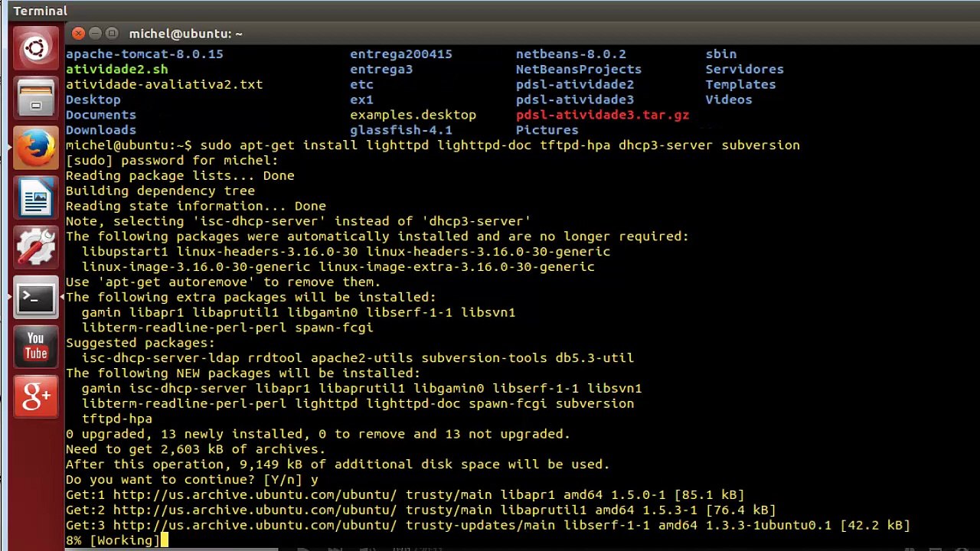
Task: Click the 'sbin' directory name
Action: click(720, 54)
